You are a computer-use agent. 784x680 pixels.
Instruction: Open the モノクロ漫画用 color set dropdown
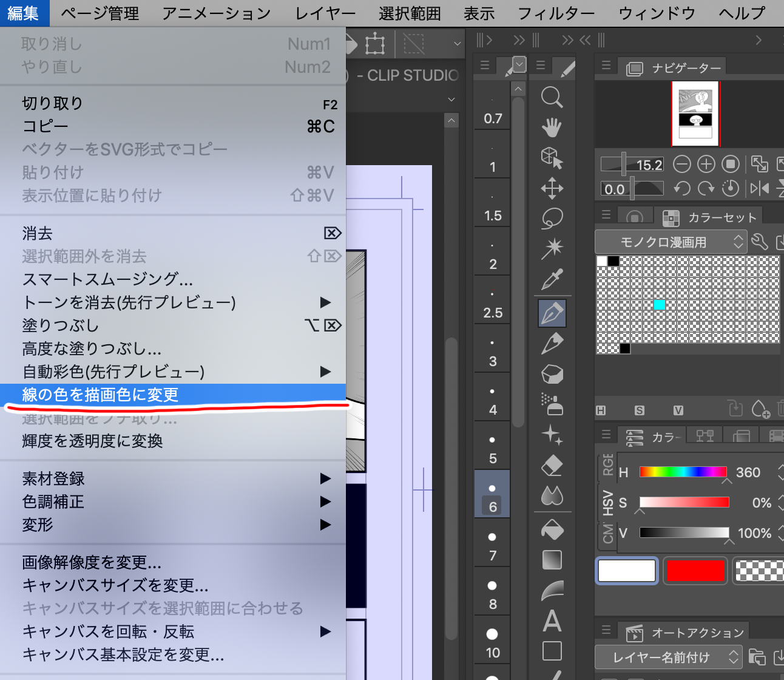point(671,242)
